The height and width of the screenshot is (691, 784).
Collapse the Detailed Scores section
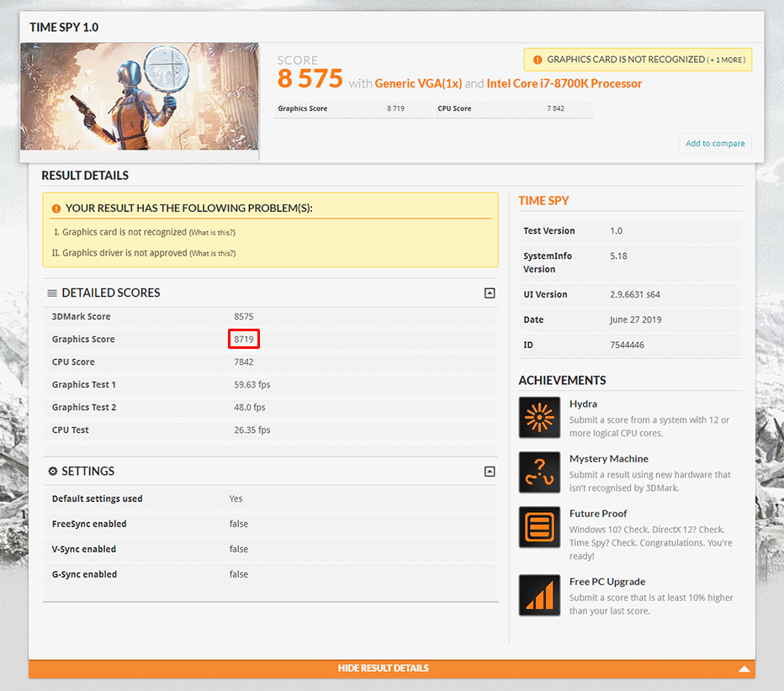click(490, 293)
